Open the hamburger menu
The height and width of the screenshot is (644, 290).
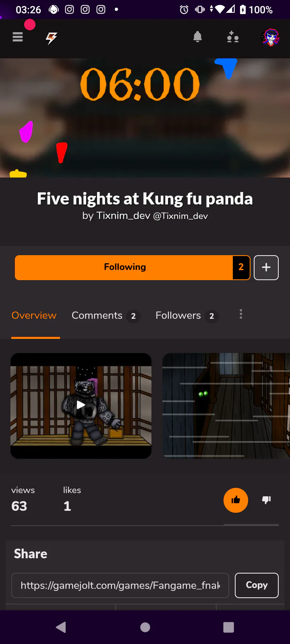tap(18, 37)
